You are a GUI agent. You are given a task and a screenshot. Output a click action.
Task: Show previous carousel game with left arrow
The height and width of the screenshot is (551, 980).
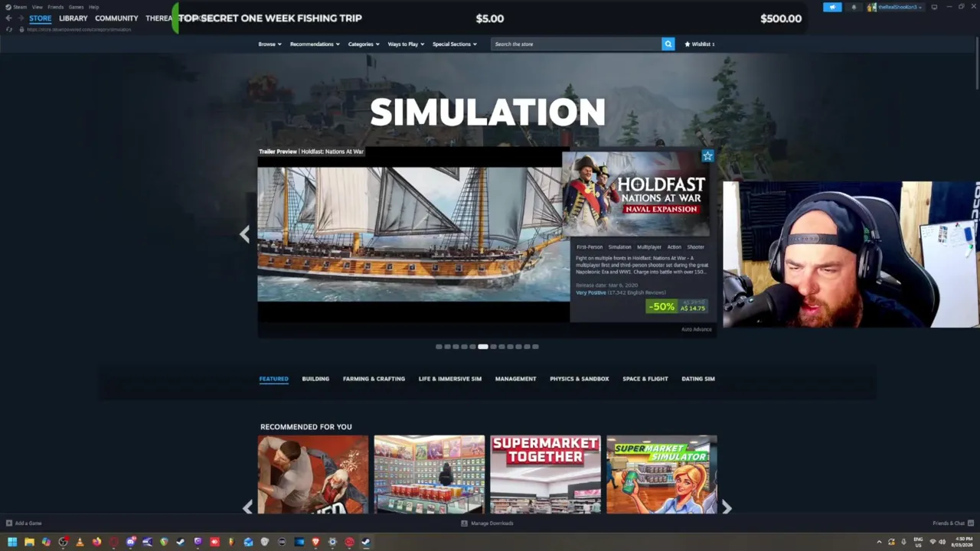tap(244, 233)
